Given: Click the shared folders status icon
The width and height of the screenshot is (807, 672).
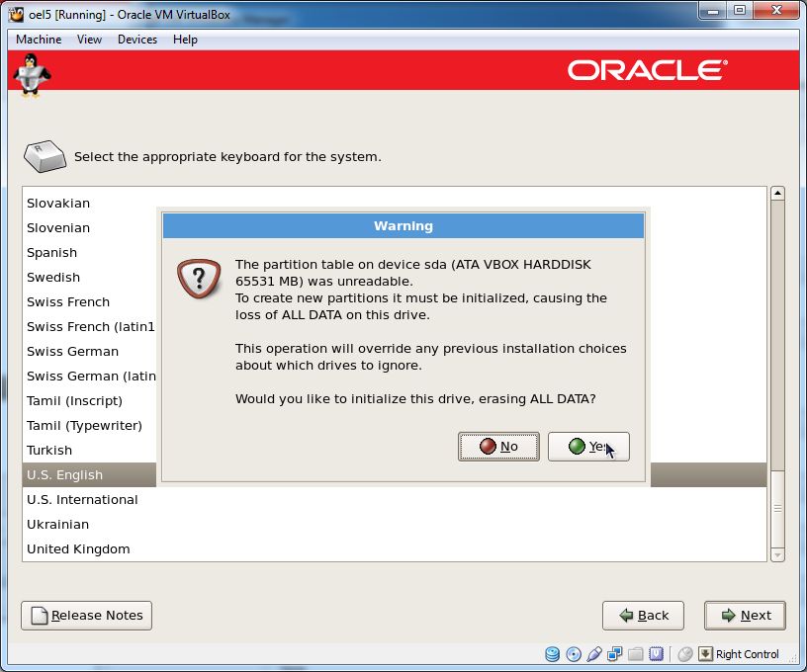Looking at the screenshot, I should coord(635,654).
